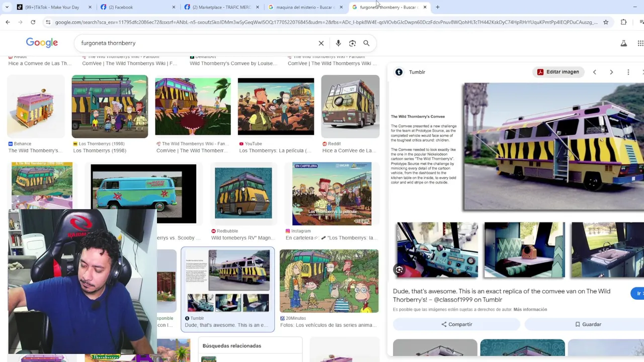Screen dimensions: 644x362
Task: Reload the current page
Action: pos(33,22)
